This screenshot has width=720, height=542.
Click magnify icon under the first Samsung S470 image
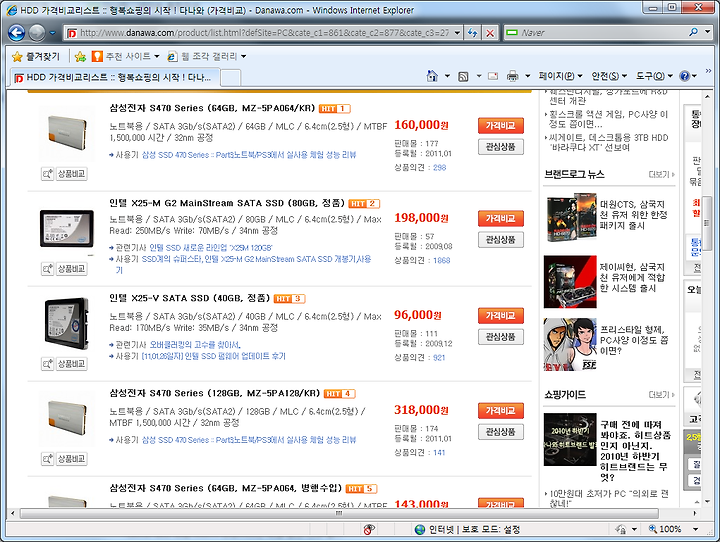(x=47, y=174)
